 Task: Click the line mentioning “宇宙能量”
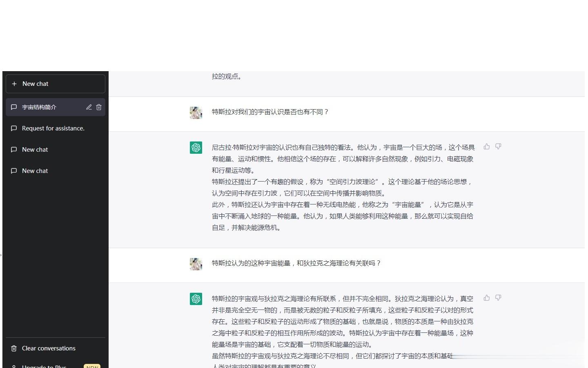(x=342, y=205)
